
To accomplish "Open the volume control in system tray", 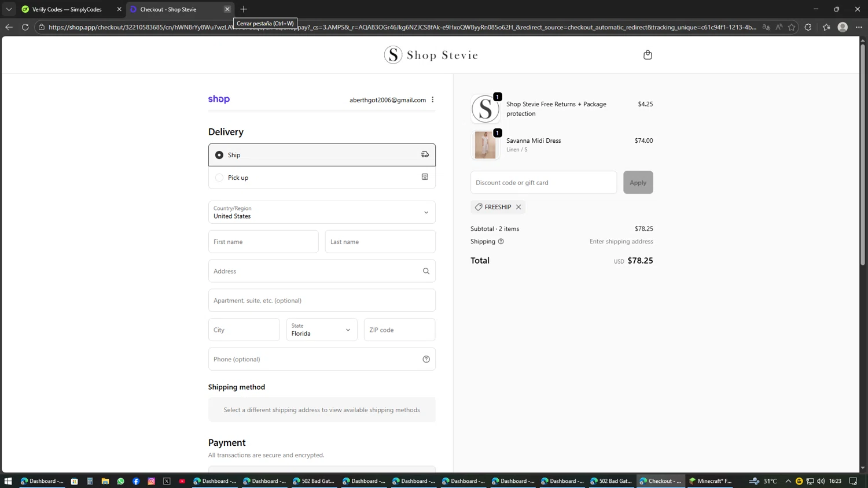I will pyautogui.click(x=821, y=481).
